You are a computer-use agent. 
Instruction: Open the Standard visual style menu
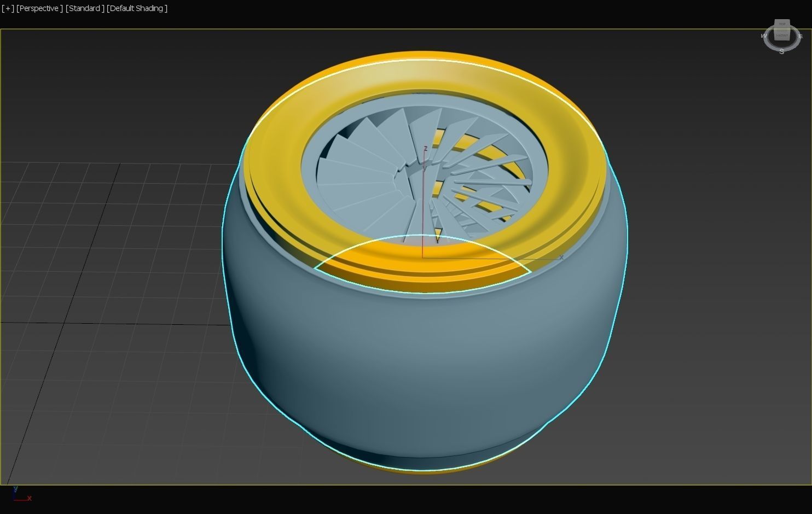pos(85,8)
